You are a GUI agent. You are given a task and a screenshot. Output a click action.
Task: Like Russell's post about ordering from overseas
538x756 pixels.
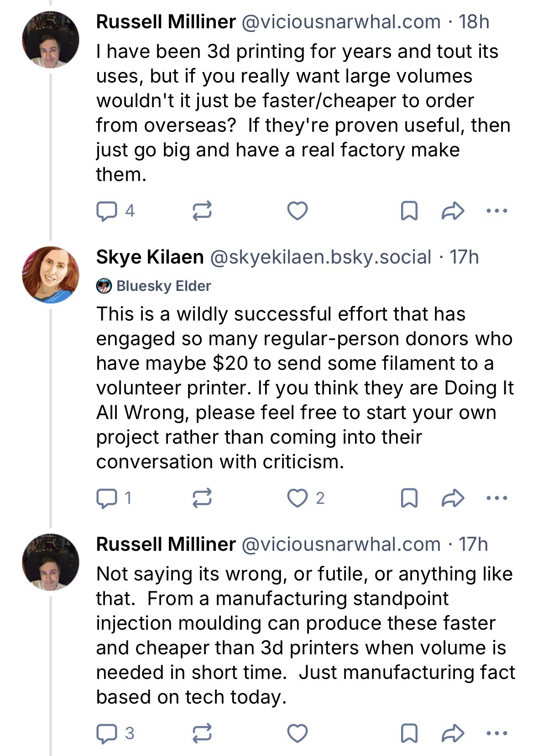pos(297,211)
